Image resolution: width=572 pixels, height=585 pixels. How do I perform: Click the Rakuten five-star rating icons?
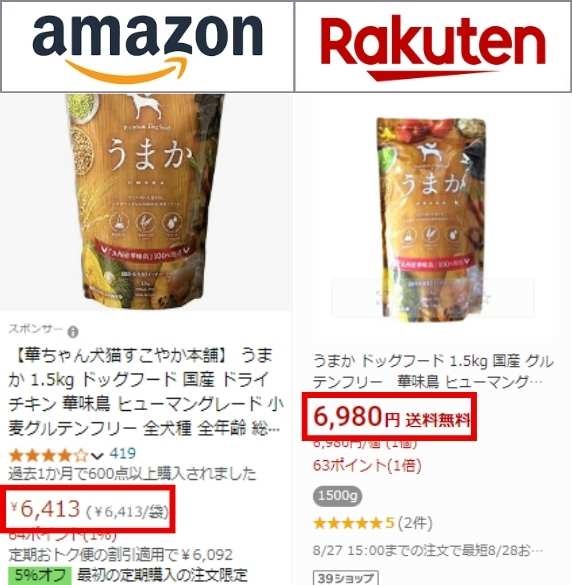click(348, 523)
